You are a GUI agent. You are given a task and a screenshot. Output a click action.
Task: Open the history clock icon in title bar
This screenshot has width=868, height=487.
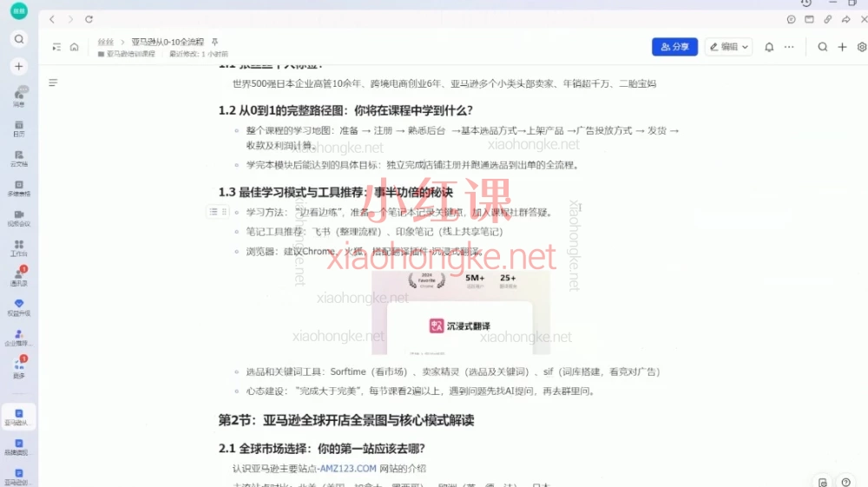(x=806, y=3)
